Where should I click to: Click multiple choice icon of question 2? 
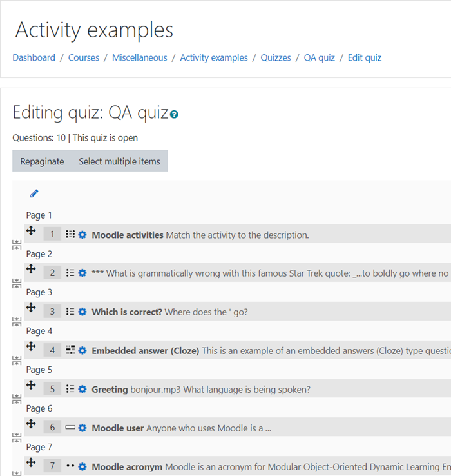click(x=70, y=273)
